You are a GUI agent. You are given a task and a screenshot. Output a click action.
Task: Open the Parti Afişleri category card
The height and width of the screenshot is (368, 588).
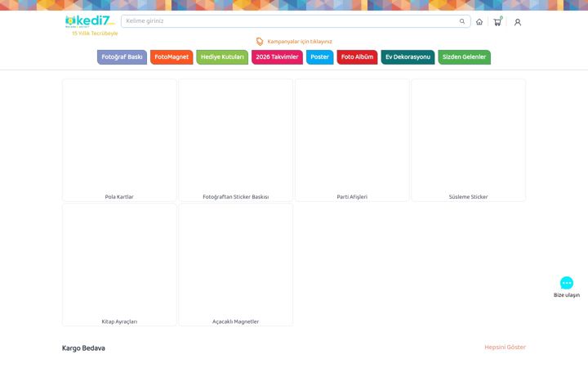(x=352, y=140)
